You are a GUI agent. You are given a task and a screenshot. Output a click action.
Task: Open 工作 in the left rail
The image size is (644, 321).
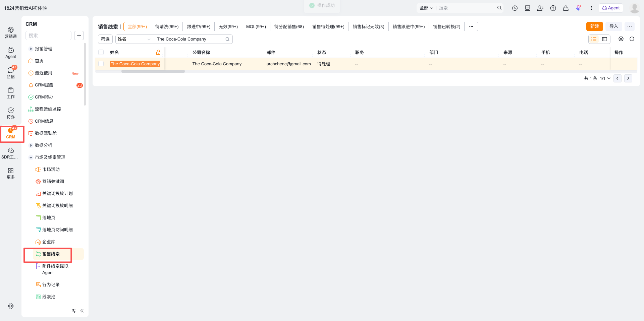click(x=11, y=93)
